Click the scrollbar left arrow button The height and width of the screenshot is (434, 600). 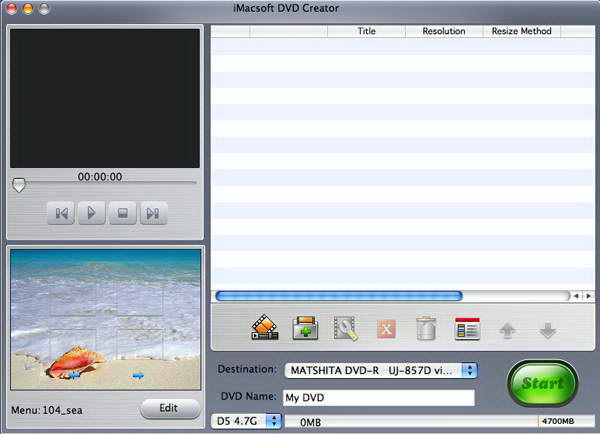tap(576, 296)
